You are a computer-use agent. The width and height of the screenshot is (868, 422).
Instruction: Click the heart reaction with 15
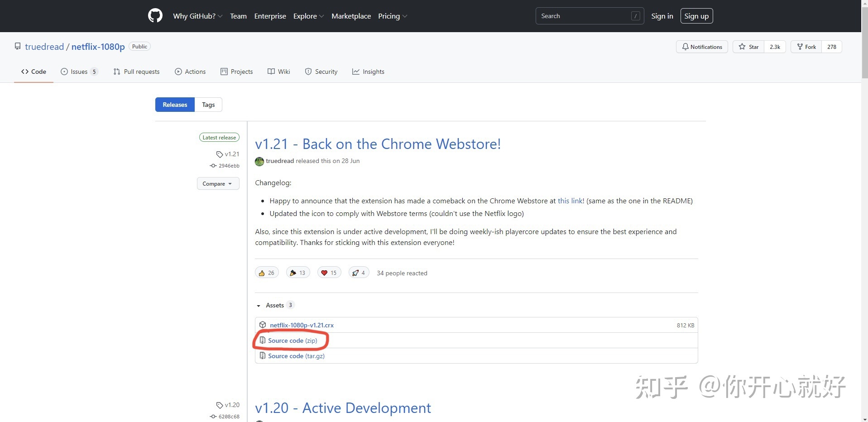pos(329,273)
